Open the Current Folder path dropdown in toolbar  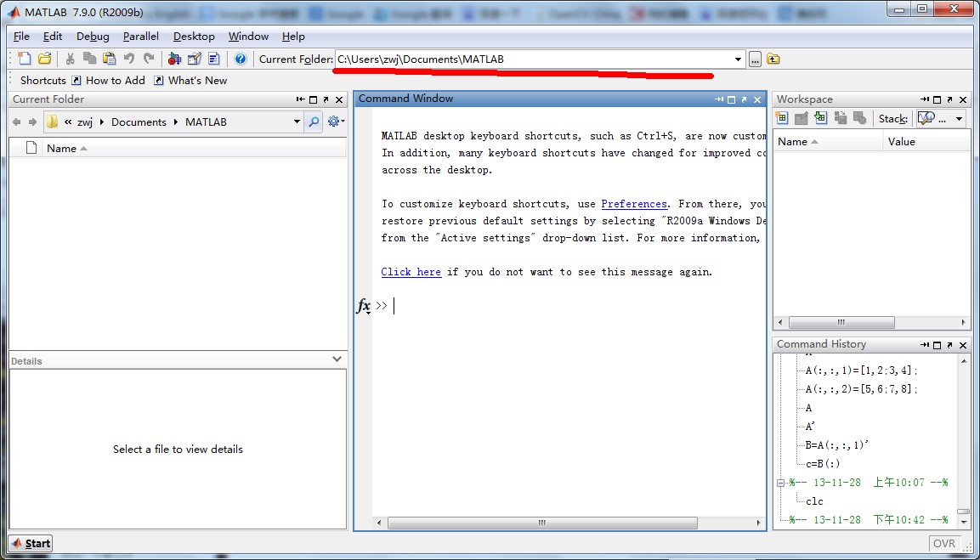point(738,59)
